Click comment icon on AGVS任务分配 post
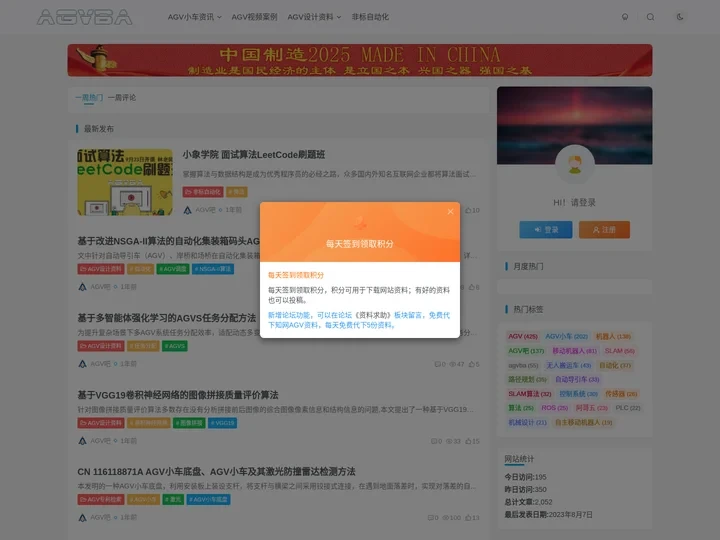The image size is (720, 540). pyautogui.click(x=438, y=364)
